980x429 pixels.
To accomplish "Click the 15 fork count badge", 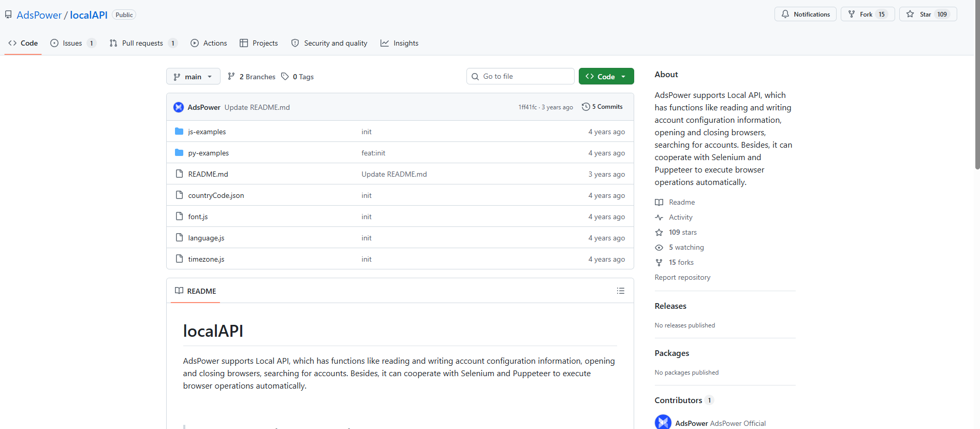I will tap(882, 15).
